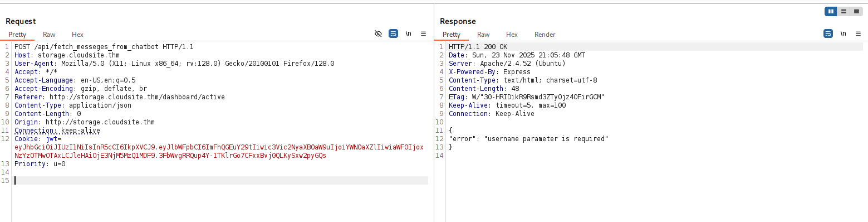Click the response Content-Type: text/html line

[523, 80]
